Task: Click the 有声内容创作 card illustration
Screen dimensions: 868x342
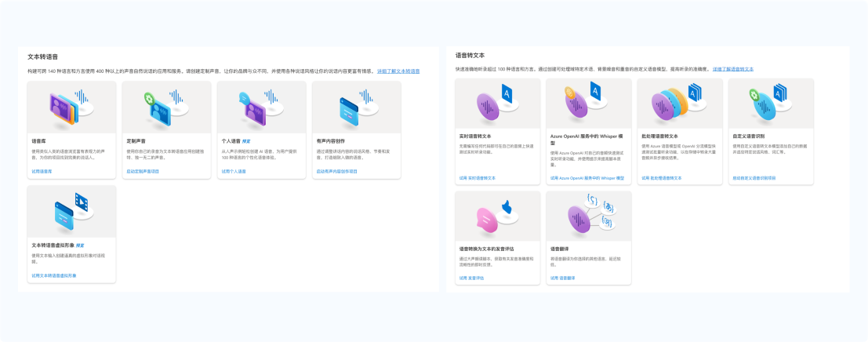Action: pyautogui.click(x=356, y=107)
